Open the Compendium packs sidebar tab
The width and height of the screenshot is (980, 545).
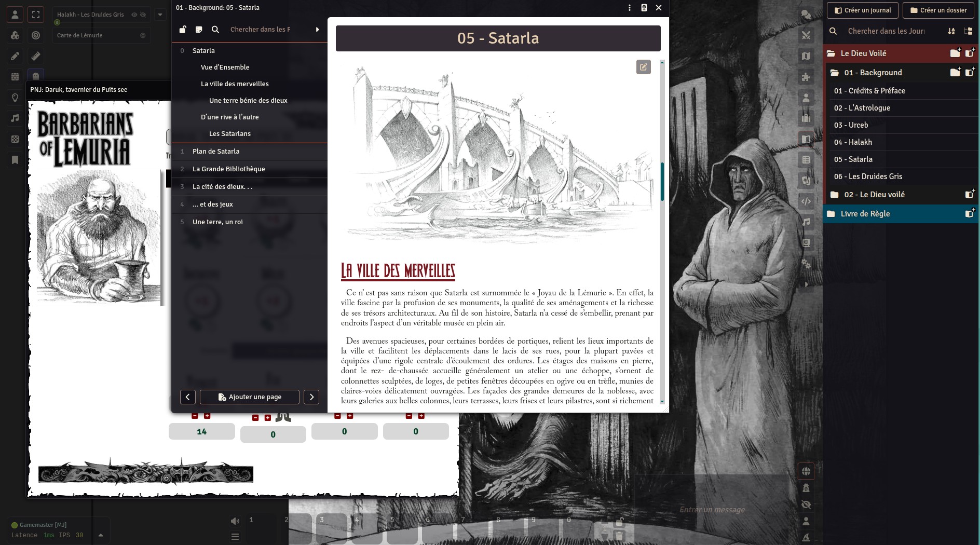(x=806, y=243)
